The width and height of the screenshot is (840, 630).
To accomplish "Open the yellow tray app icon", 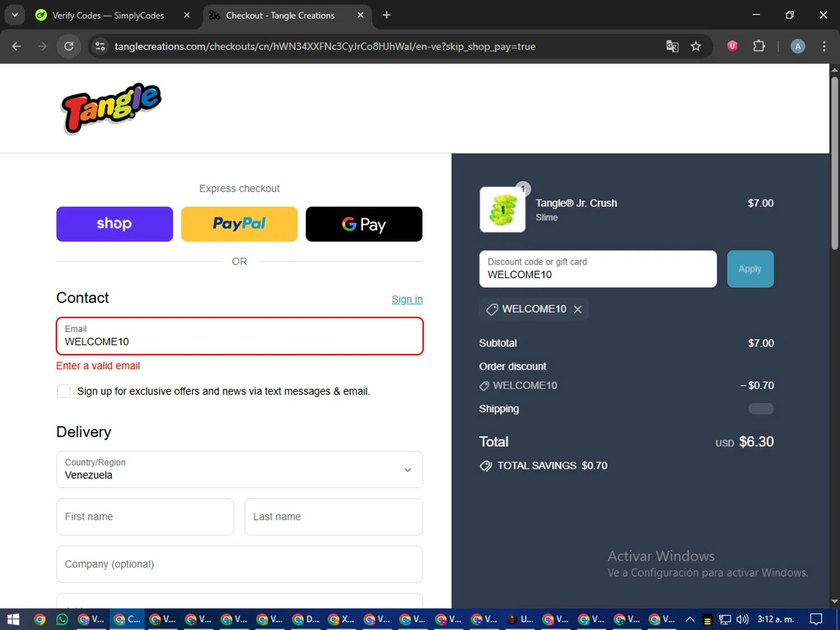I will point(707,620).
